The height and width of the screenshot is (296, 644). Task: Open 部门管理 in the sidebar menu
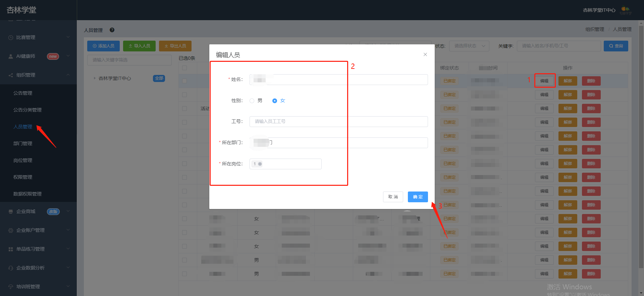click(x=23, y=143)
